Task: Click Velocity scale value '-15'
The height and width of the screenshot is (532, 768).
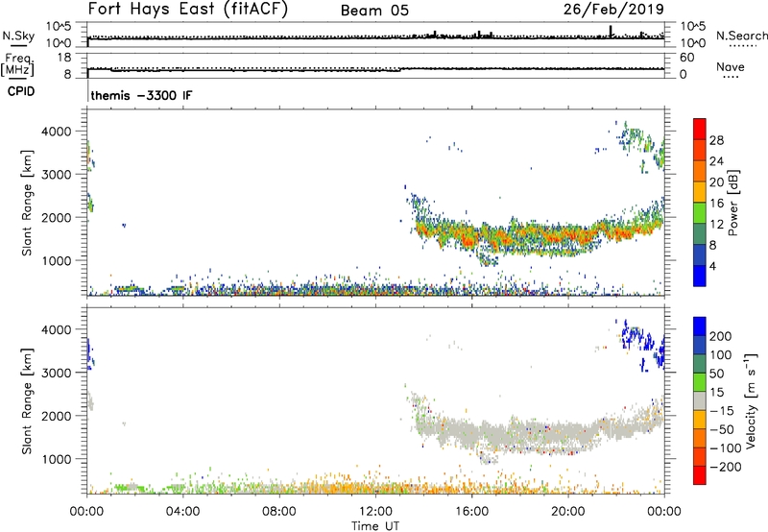Action: pyautogui.click(x=722, y=411)
